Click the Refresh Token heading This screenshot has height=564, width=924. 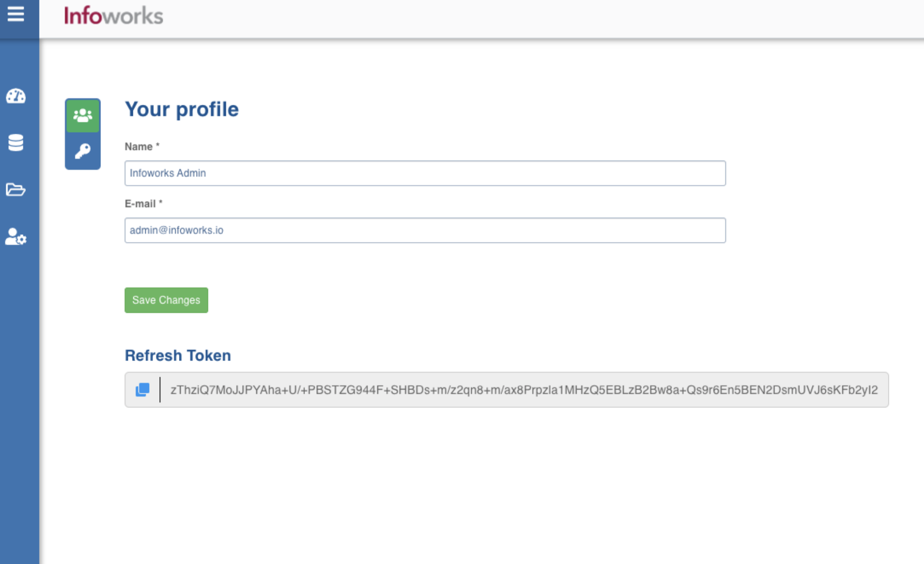178,355
